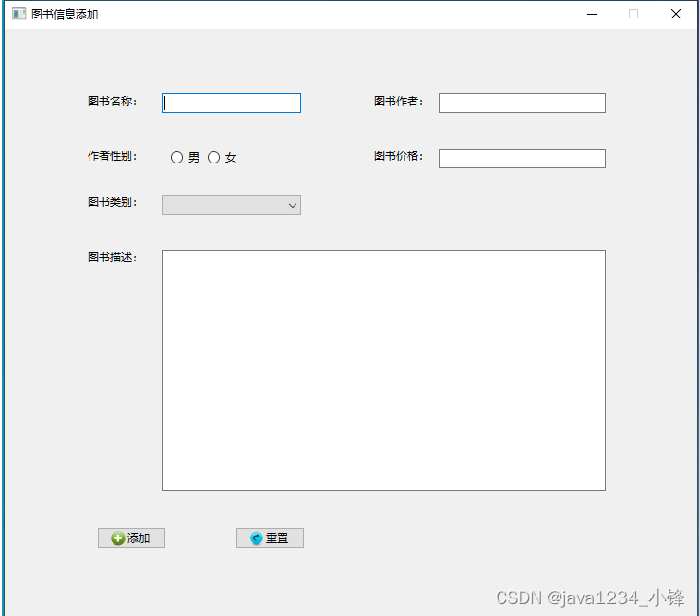Image resolution: width=699 pixels, height=616 pixels.
Task: Click the 作者性别 label
Action: (x=112, y=156)
